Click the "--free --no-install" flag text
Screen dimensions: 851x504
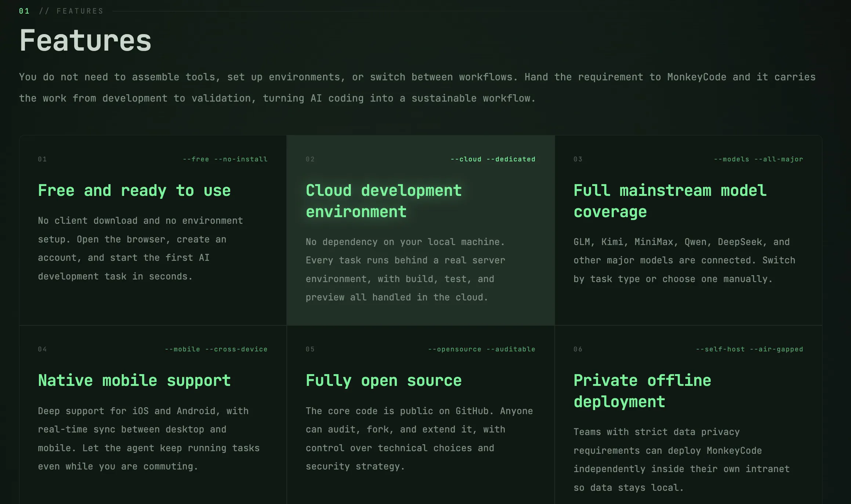[225, 159]
